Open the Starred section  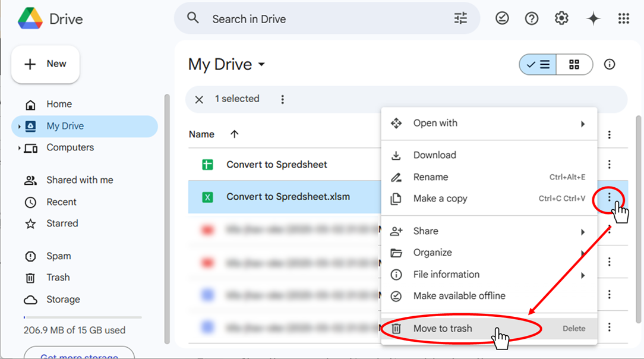pyautogui.click(x=62, y=223)
